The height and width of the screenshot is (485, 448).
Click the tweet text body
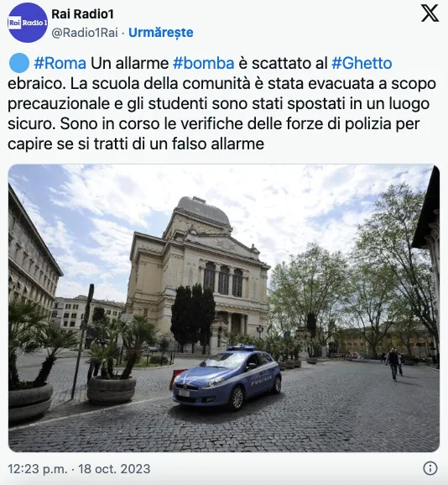pyautogui.click(x=221, y=103)
